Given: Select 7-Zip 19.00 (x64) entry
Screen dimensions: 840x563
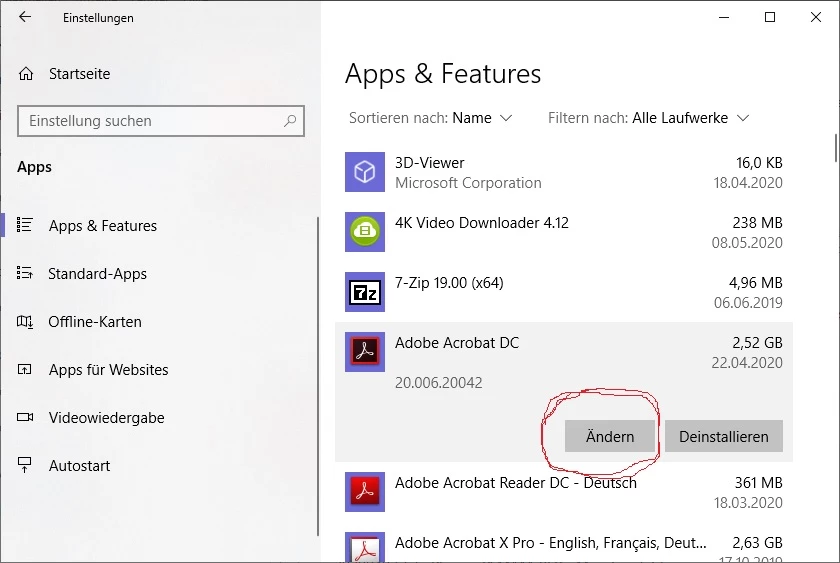Looking at the screenshot, I should pyautogui.click(x=449, y=283).
